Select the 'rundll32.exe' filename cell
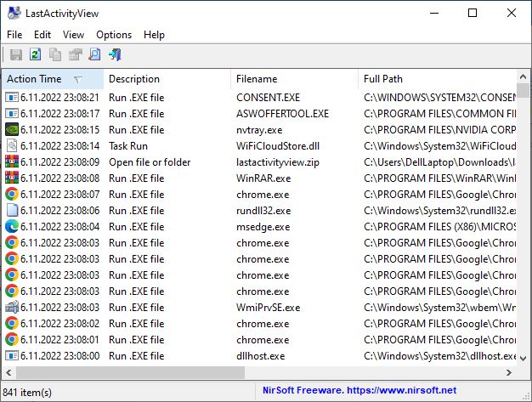The image size is (532, 402). tap(263, 210)
